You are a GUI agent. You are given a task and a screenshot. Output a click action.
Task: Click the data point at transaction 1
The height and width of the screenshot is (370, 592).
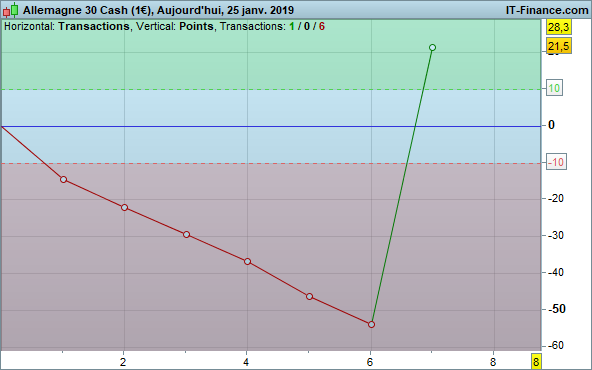pyautogui.click(x=63, y=179)
